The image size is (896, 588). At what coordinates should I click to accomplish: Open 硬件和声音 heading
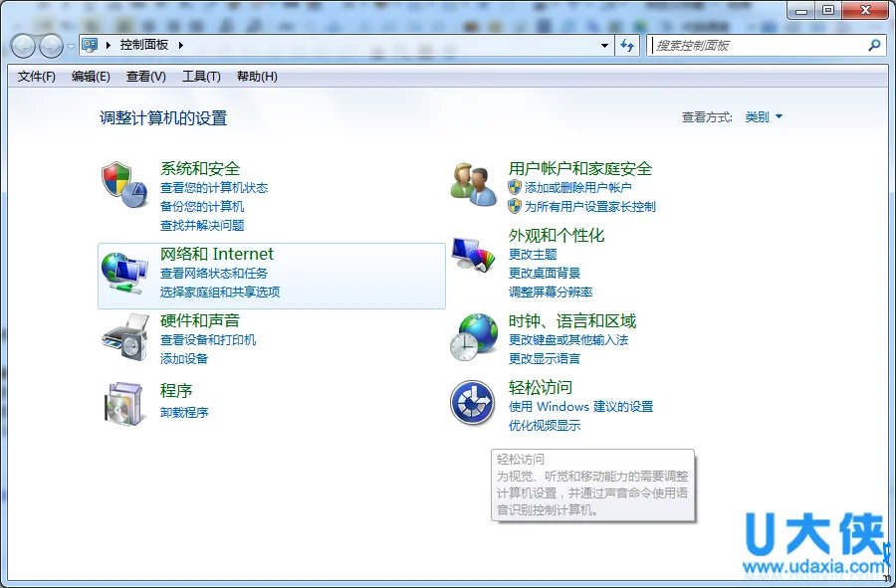pyautogui.click(x=200, y=320)
